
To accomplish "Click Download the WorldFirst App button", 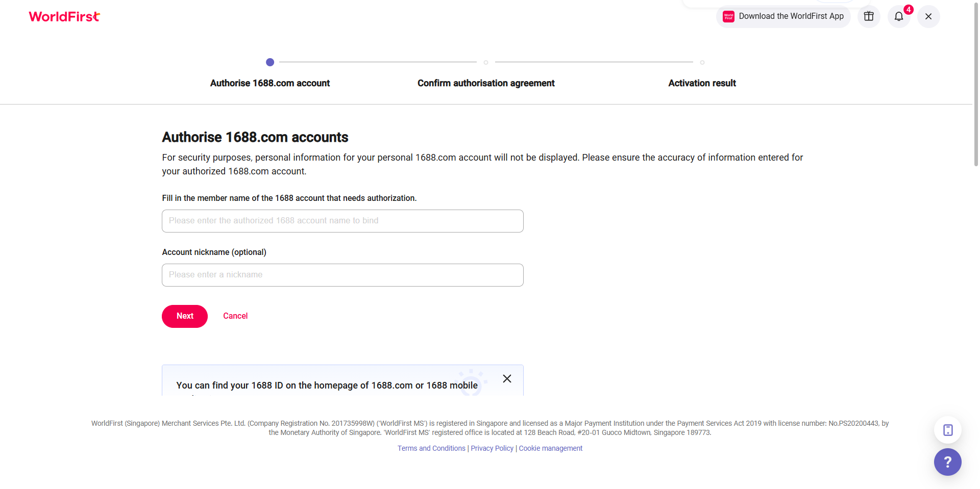I will [x=791, y=16].
